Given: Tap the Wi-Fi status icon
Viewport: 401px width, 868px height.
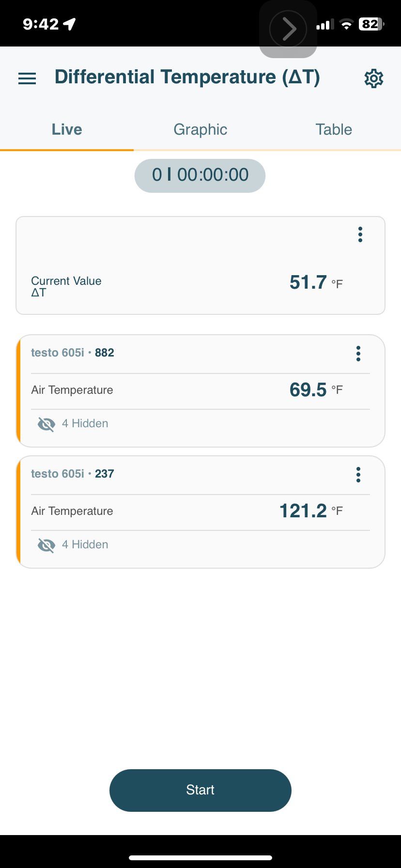Looking at the screenshot, I should pos(346,25).
